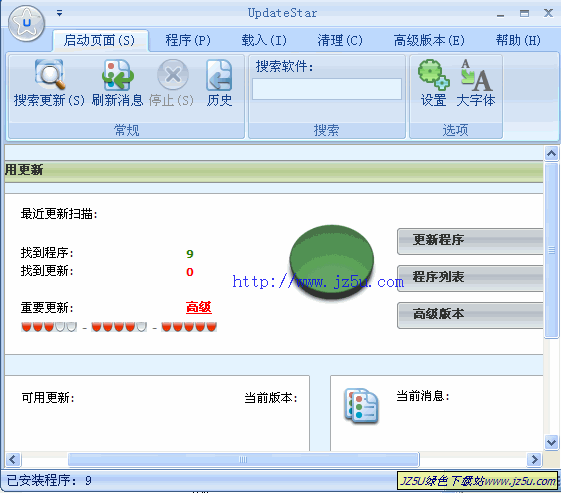Click vertical scrollbar up arrow
The image size is (561, 493).
(551, 153)
